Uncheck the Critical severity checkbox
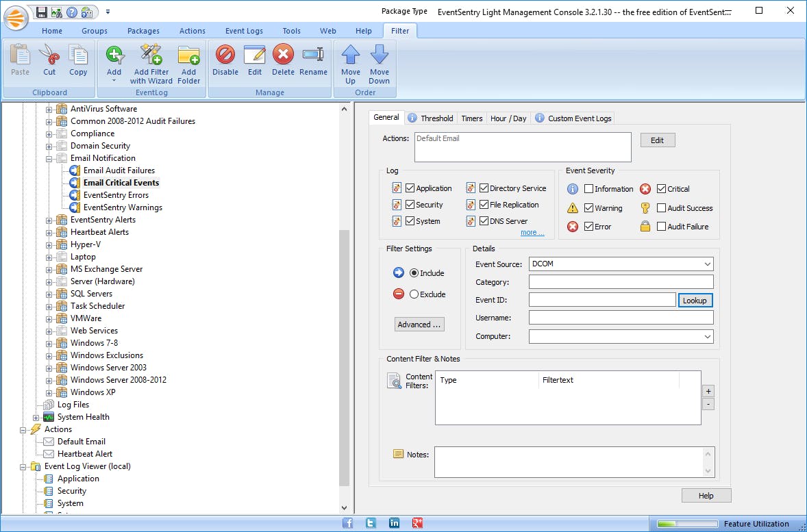The image size is (807, 532). (x=661, y=189)
